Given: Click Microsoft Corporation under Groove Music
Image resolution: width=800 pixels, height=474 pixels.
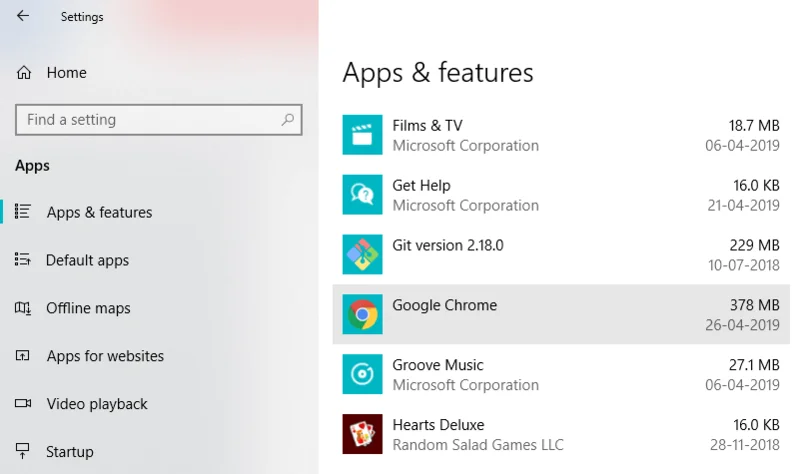Looking at the screenshot, I should pos(465,385).
